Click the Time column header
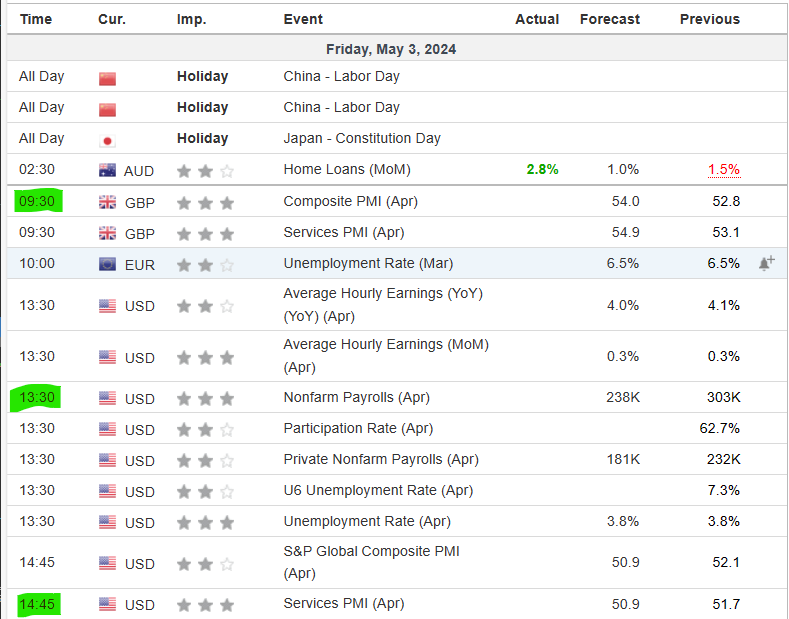The height and width of the screenshot is (619, 789). pyautogui.click(x=36, y=19)
